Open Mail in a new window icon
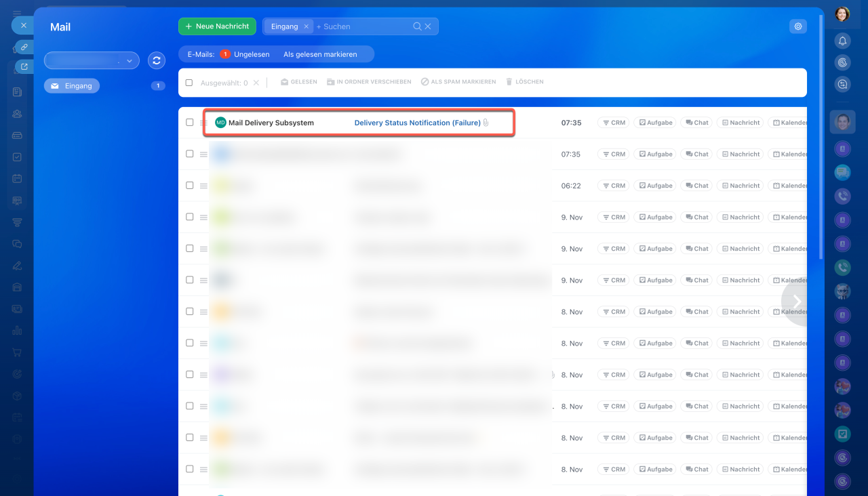868x496 pixels. [x=24, y=66]
